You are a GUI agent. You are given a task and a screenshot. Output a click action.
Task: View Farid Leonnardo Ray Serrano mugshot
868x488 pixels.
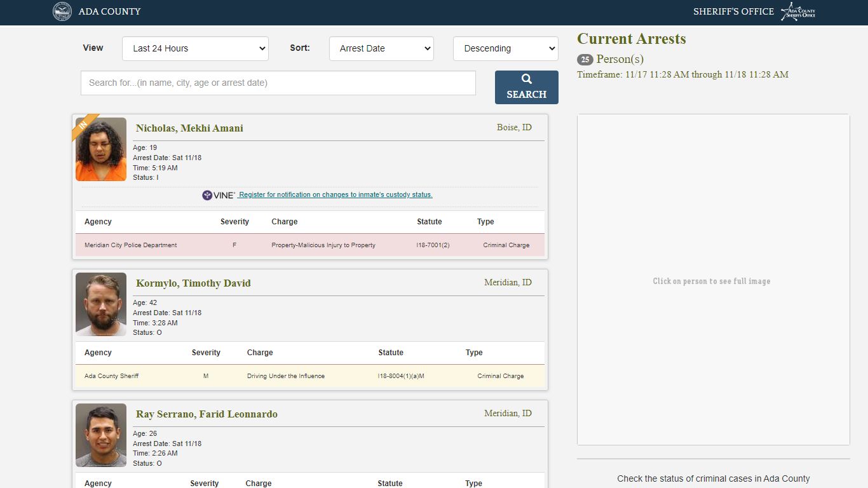101,435
